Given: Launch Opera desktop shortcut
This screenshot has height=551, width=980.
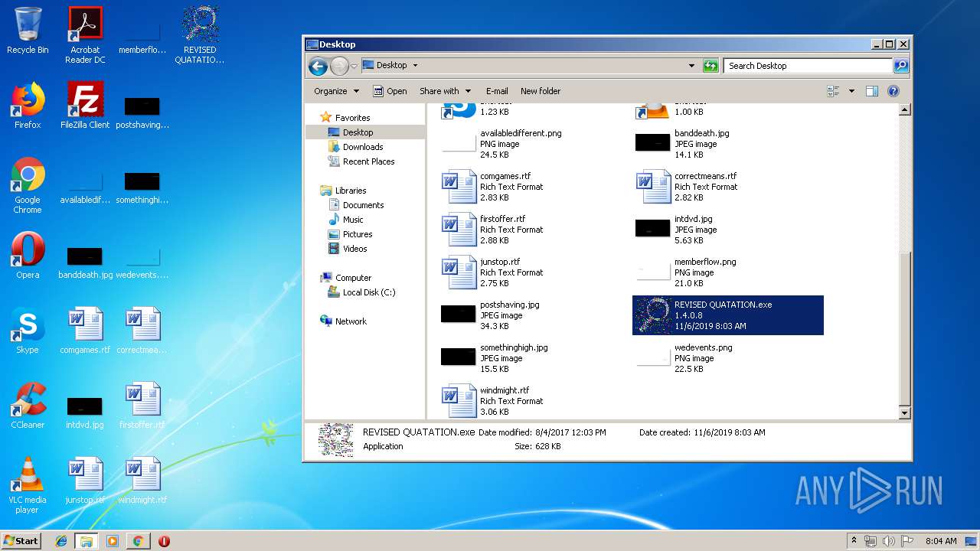Looking at the screenshot, I should click(x=28, y=256).
